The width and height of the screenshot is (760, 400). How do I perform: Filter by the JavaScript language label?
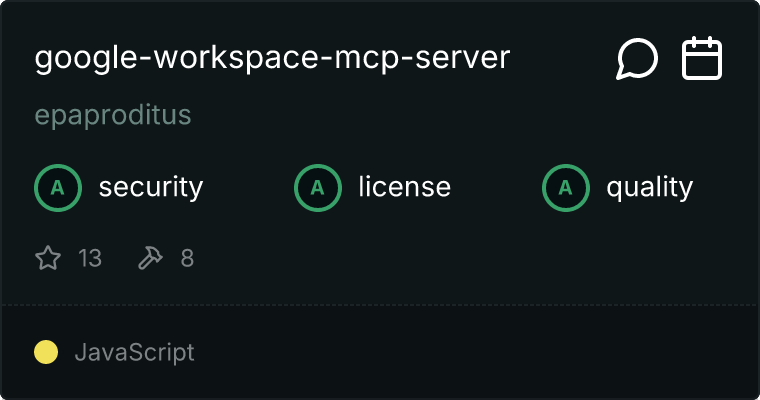coord(134,352)
